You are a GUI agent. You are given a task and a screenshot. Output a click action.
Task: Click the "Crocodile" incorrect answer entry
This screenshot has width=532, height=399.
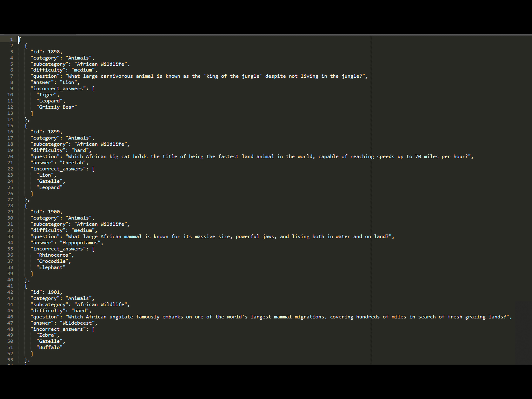pyautogui.click(x=54, y=261)
